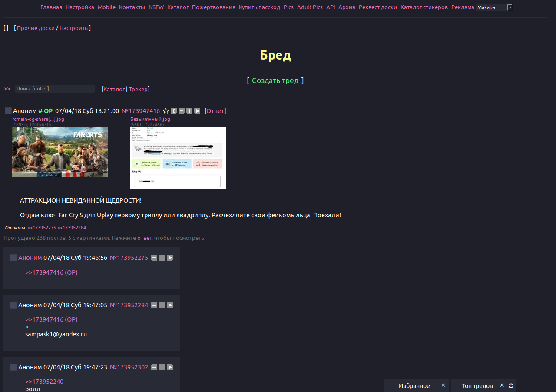The width and height of the screenshot is (556, 392).
Task: Hide OP post №173947416 with minus icon
Action: pyautogui.click(x=182, y=111)
